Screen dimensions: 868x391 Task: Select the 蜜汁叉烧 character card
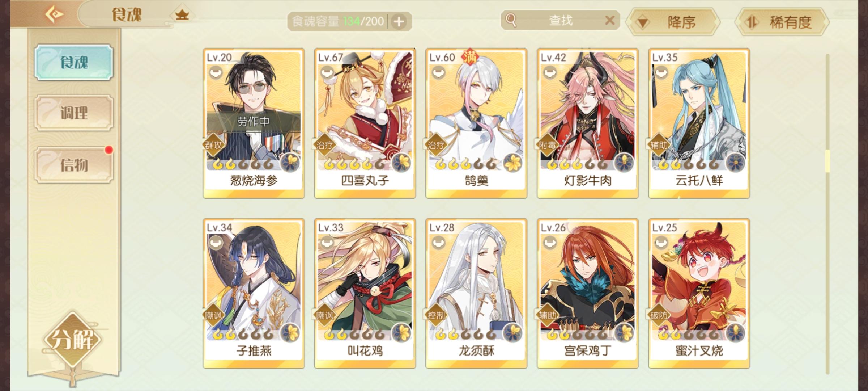pyautogui.click(x=699, y=293)
